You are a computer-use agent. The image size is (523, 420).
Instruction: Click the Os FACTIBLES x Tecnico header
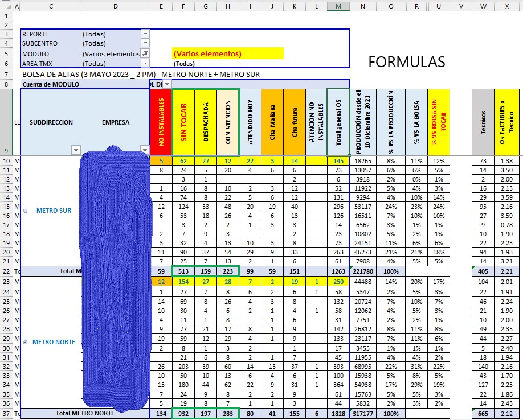coord(506,122)
